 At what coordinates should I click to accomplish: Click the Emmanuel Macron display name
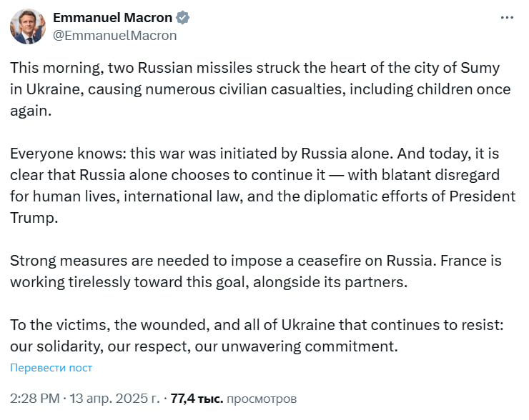[112, 18]
